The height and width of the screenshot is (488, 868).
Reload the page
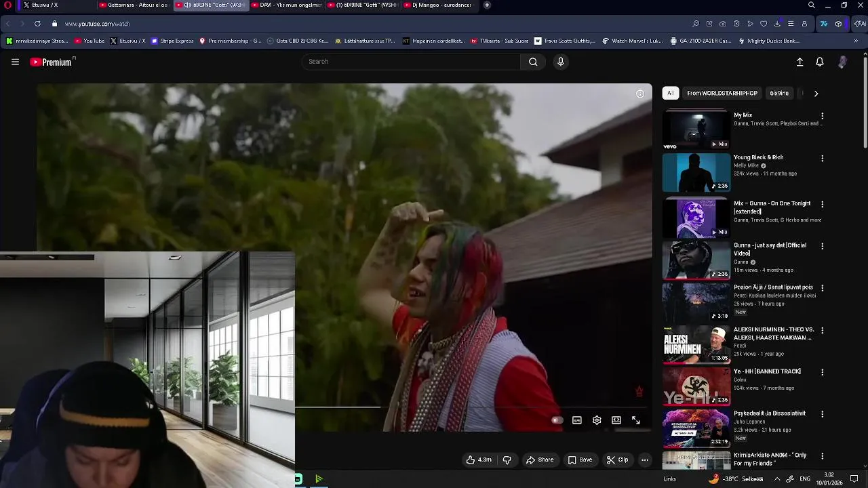37,24
